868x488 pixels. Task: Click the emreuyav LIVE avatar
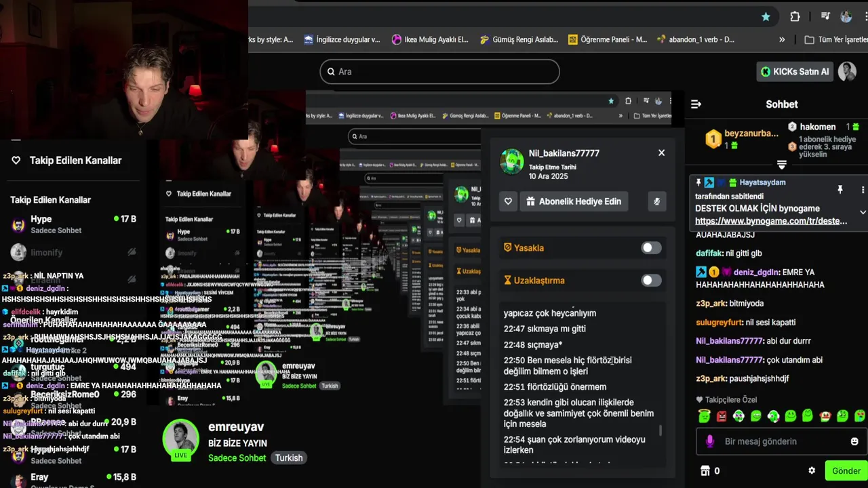180,438
